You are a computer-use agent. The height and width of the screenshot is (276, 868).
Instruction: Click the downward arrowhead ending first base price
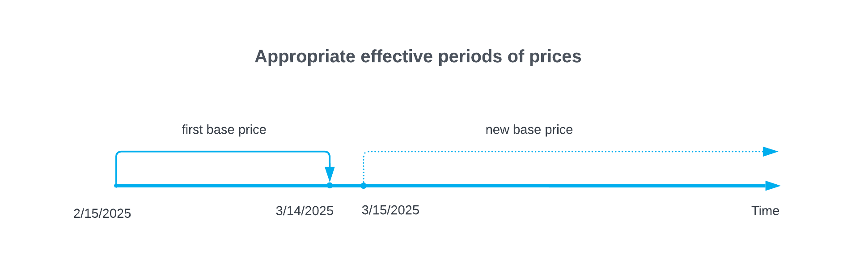330,174
